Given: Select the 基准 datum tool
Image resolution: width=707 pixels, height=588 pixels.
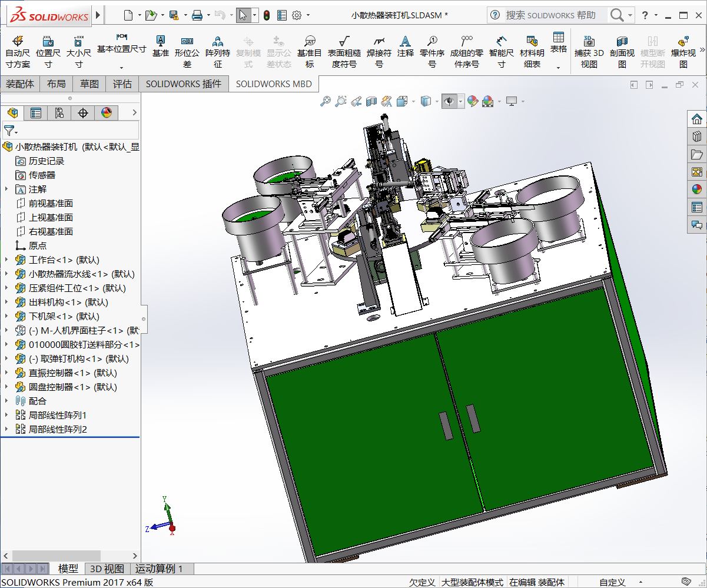Looking at the screenshot, I should click(160, 46).
